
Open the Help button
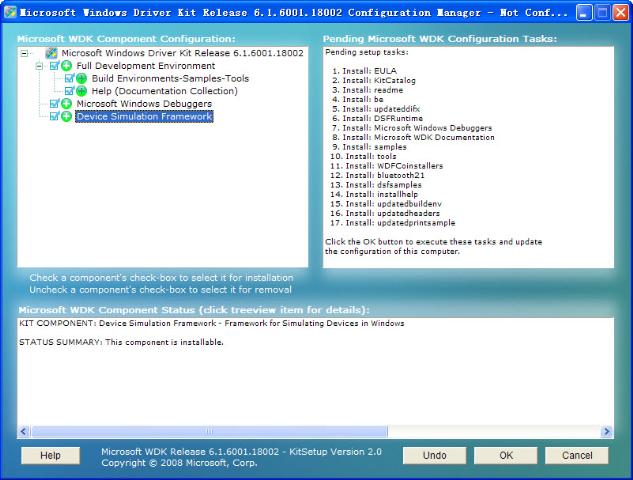point(50,455)
